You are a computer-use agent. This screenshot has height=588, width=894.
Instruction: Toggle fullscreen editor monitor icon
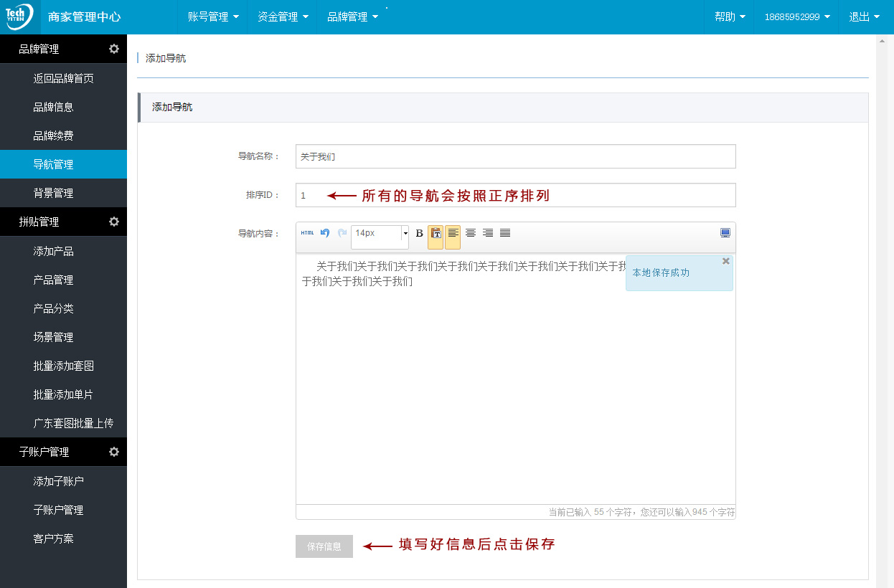(x=725, y=233)
